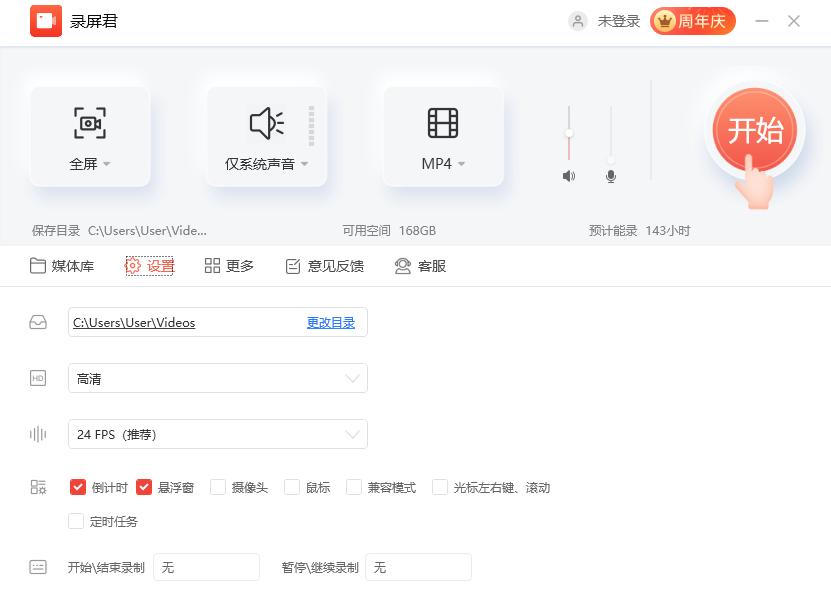
Task: Click the 更改目录 change directory link
Action: pos(331,322)
